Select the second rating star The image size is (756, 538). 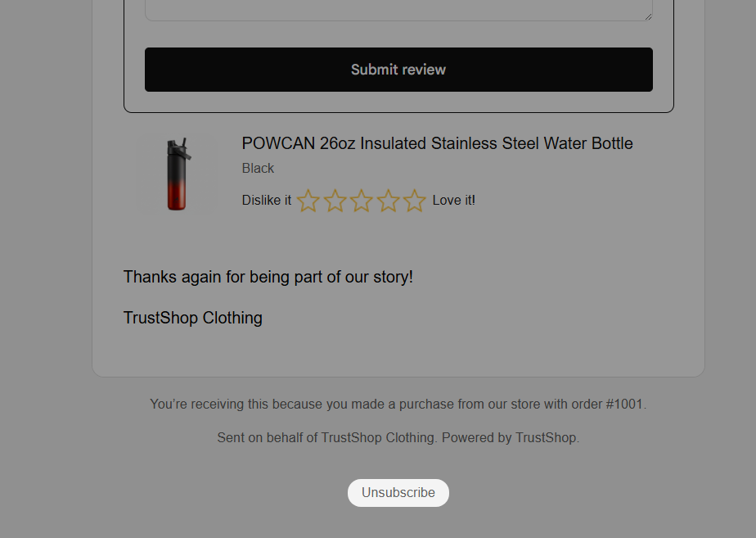(335, 201)
